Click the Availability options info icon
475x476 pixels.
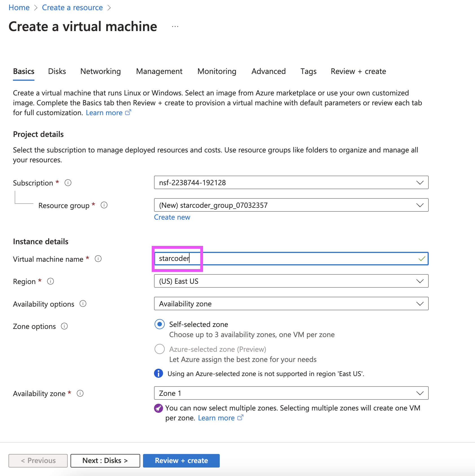coord(83,303)
